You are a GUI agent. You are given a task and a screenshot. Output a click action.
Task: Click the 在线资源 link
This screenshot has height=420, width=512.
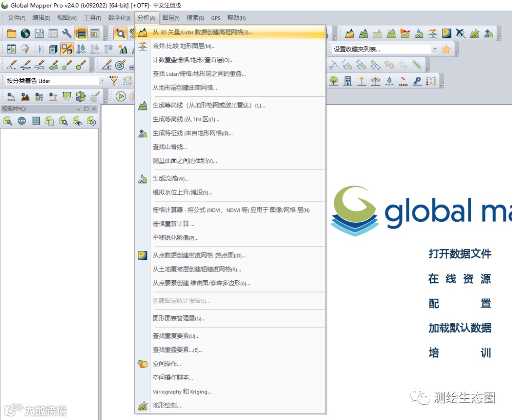[x=460, y=279]
